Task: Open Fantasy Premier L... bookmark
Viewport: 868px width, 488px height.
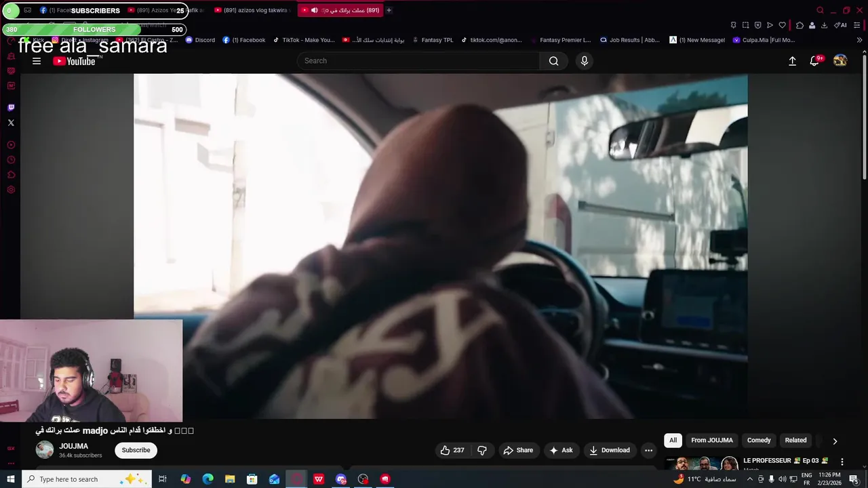Action: pyautogui.click(x=560, y=40)
